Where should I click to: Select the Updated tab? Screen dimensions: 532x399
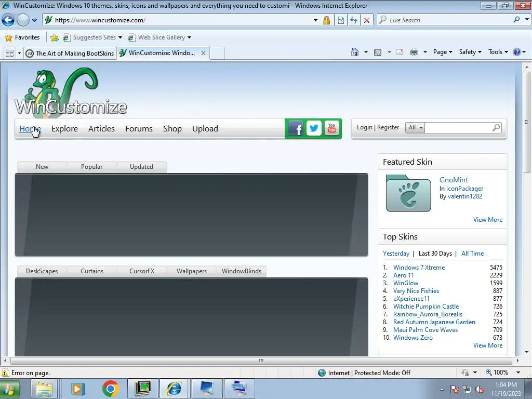coord(141,167)
